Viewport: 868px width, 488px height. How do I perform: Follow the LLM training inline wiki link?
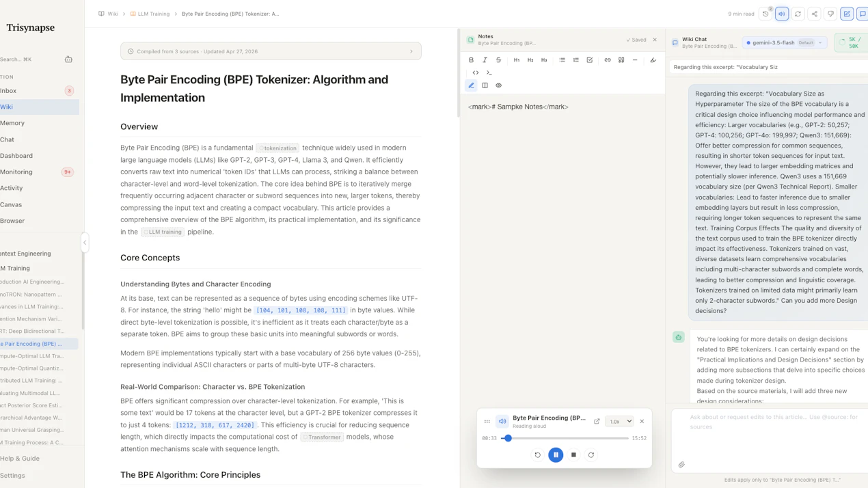tap(163, 232)
